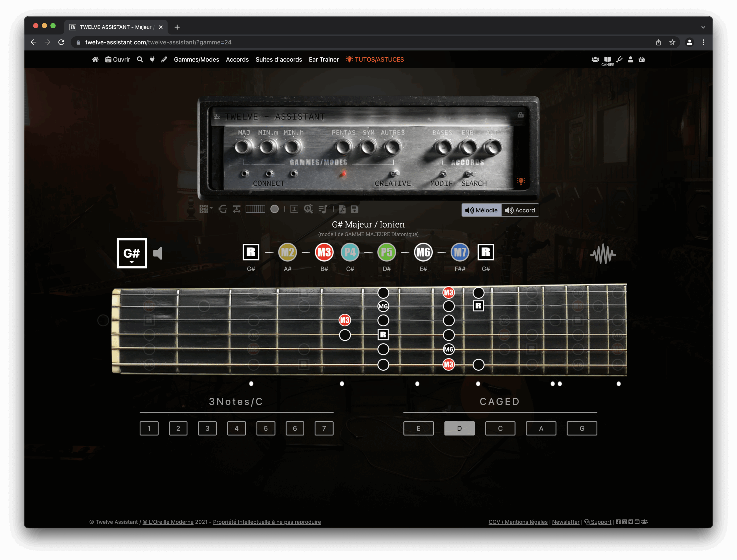Screen dimensions: 737x560
Task: Toggle the SEARCH switch on amp
Action: [x=469, y=174]
